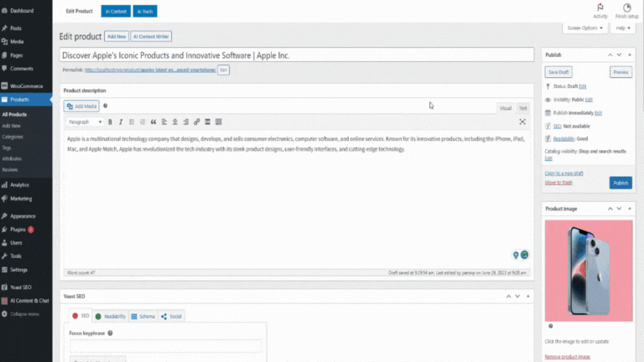The width and height of the screenshot is (644, 362).
Task: Move Publish panel down
Action: point(619,55)
